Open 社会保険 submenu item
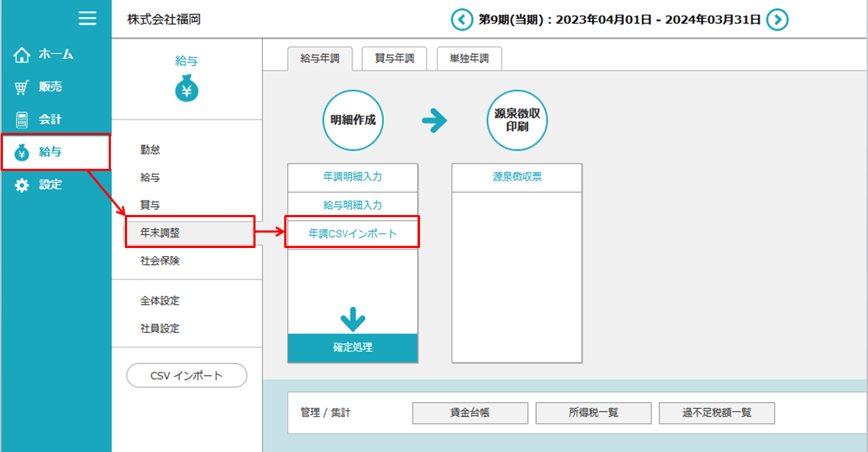Screen dimensions: 868x452 [x=160, y=260]
